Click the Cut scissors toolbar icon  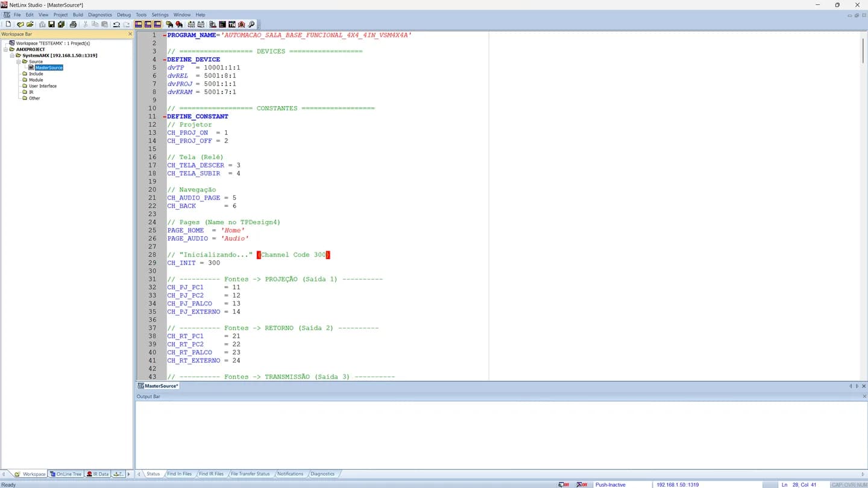(85, 24)
